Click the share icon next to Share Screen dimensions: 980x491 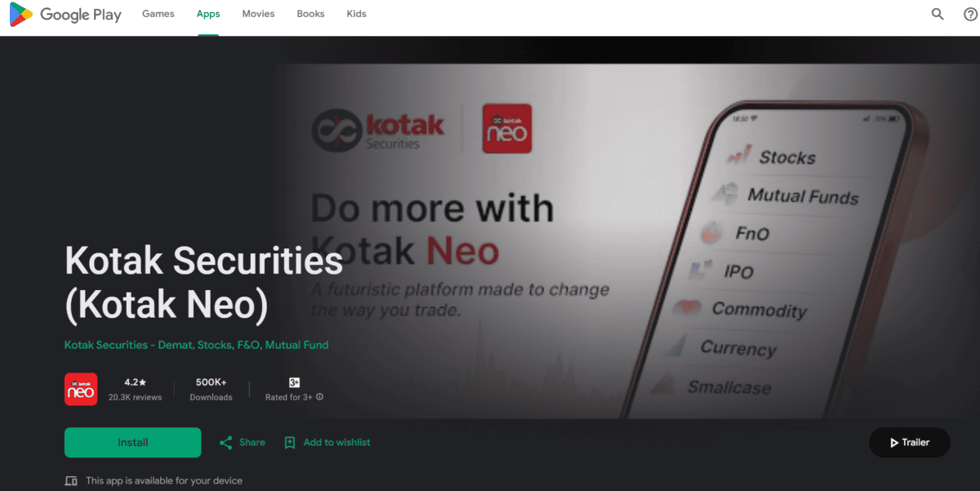(x=226, y=443)
